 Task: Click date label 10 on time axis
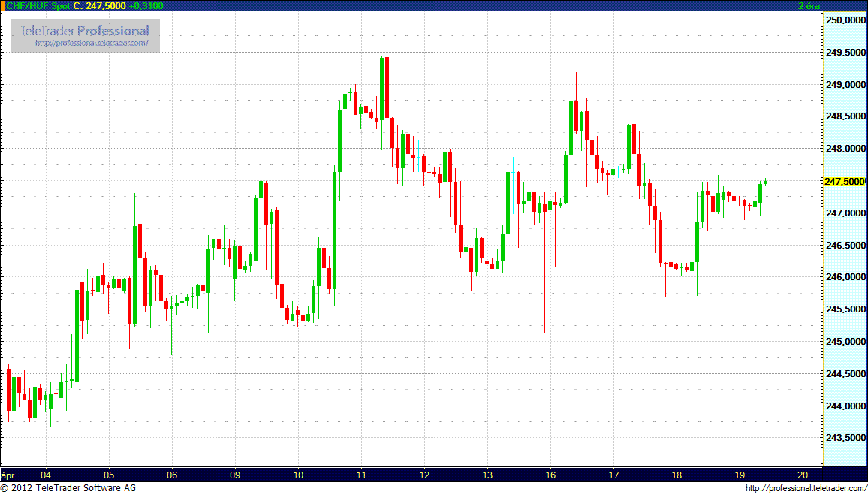(x=298, y=475)
